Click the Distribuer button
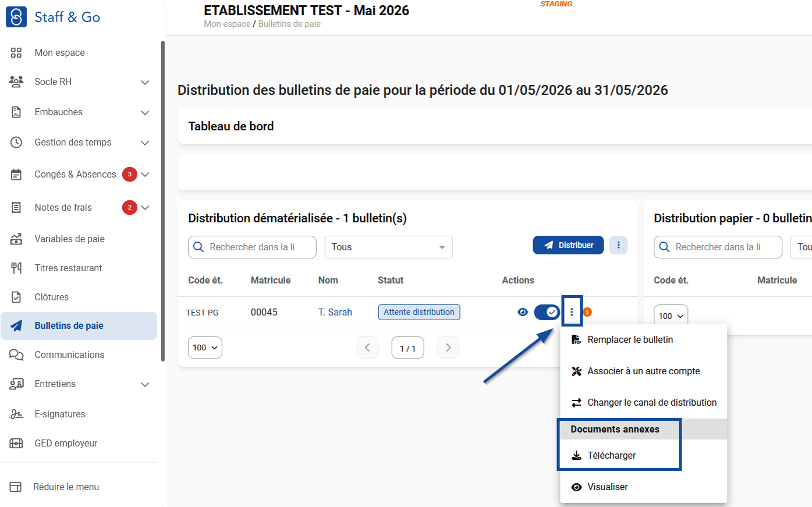 (568, 245)
